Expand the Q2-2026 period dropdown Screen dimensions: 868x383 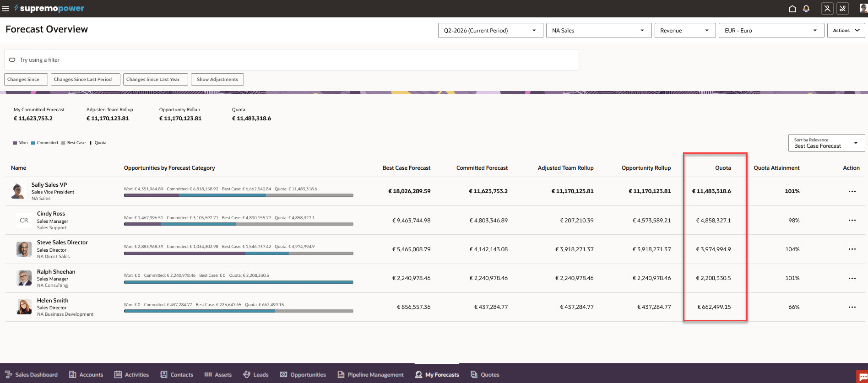click(x=490, y=31)
